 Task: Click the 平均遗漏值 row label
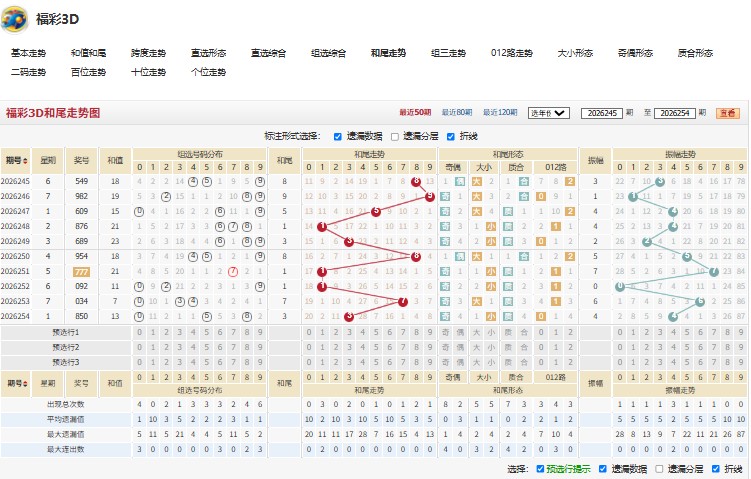[66, 419]
